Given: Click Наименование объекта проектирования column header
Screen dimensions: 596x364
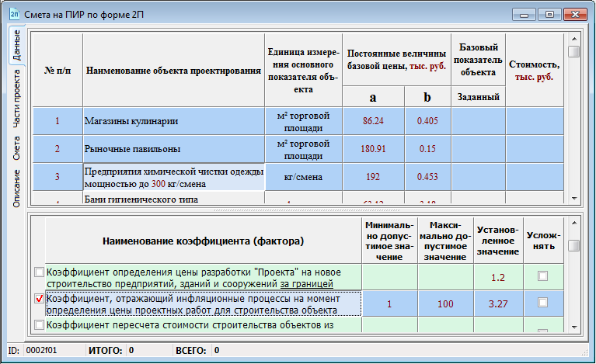Looking at the screenshot, I should 174,70.
